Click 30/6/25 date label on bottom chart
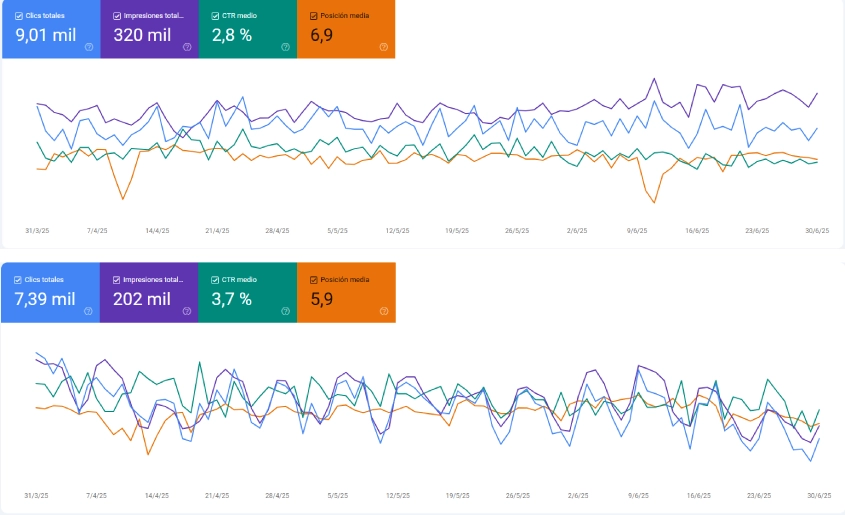Screen dimensions: 845x515 pyautogui.click(x=817, y=495)
